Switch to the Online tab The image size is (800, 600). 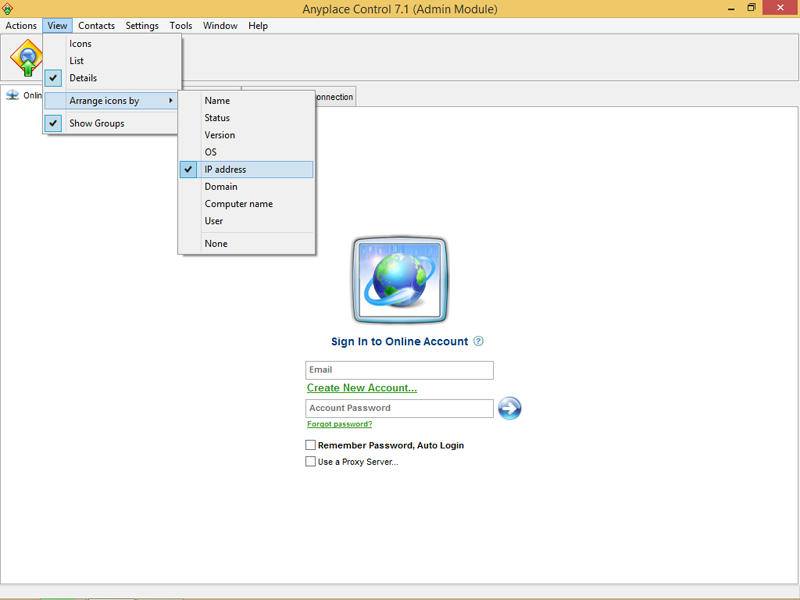(23, 96)
